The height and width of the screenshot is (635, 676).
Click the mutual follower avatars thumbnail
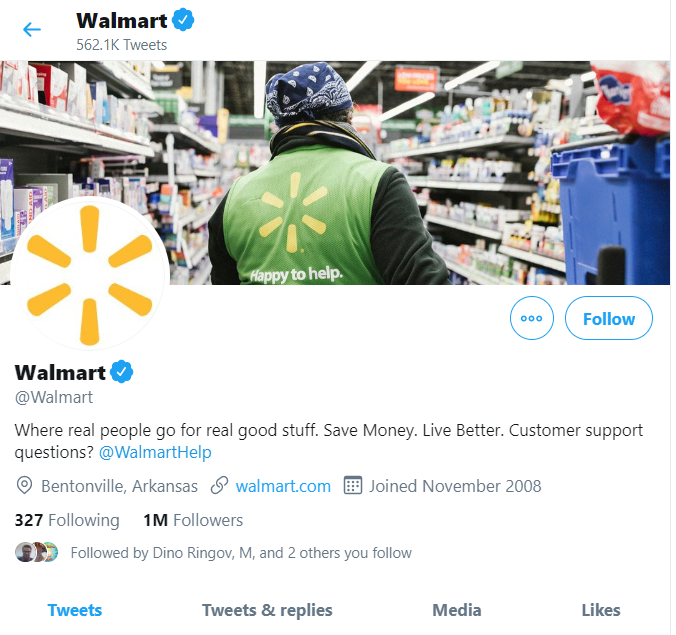[37, 552]
